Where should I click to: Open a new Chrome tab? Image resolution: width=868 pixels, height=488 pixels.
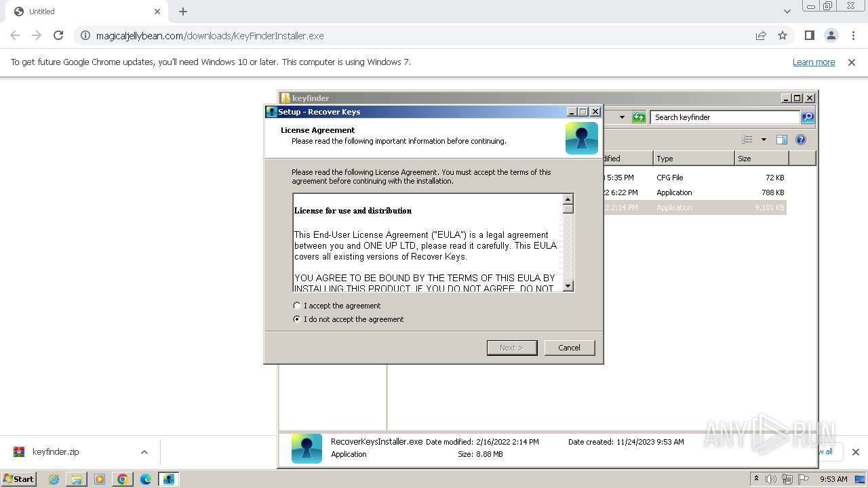coord(183,12)
